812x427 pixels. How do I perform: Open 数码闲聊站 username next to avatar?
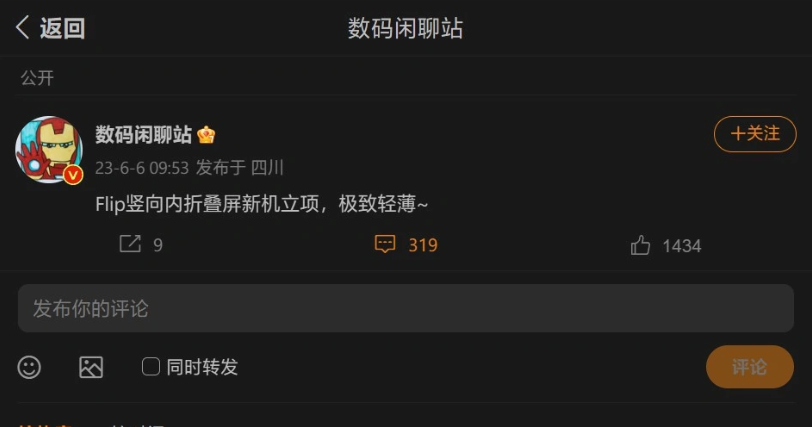pos(143,135)
